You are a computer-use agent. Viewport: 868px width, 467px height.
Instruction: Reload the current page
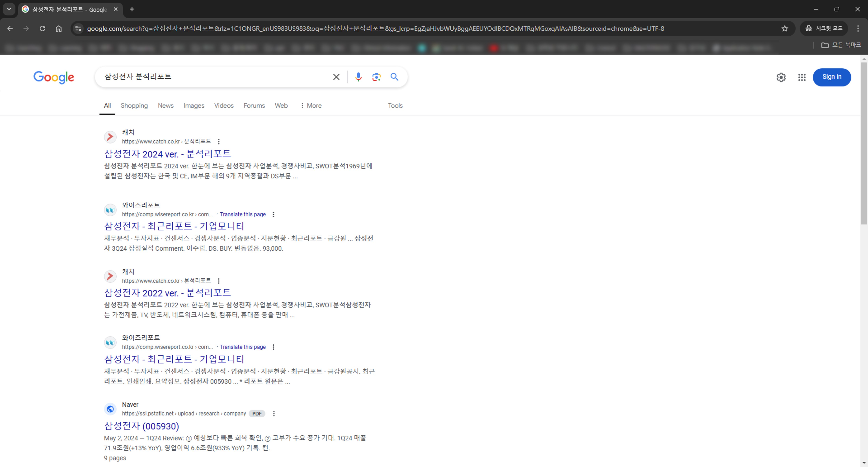pyautogui.click(x=42, y=29)
